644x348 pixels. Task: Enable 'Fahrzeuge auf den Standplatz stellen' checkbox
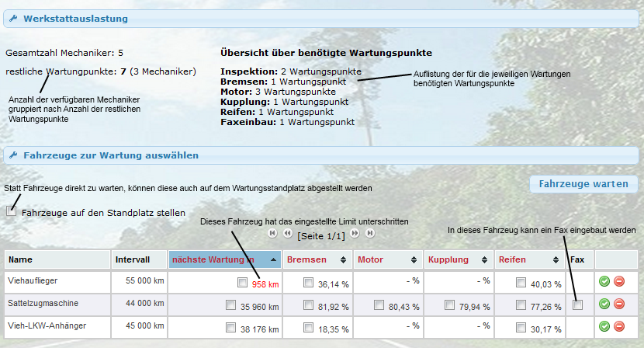tap(11, 211)
